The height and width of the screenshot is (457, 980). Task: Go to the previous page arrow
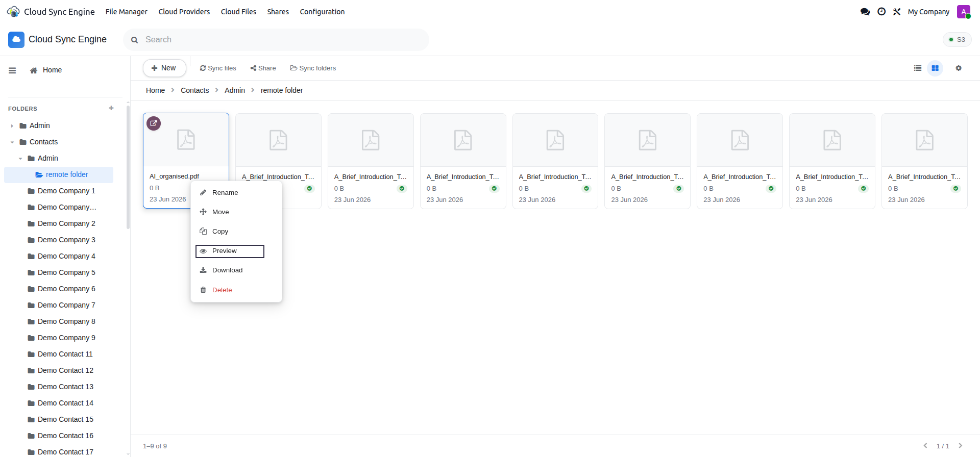coord(925,446)
